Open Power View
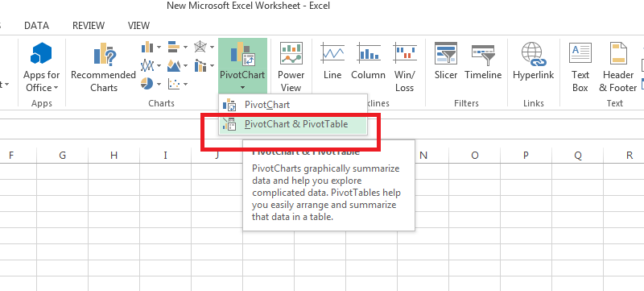Viewport: 644px width, 291px height. pos(291,67)
